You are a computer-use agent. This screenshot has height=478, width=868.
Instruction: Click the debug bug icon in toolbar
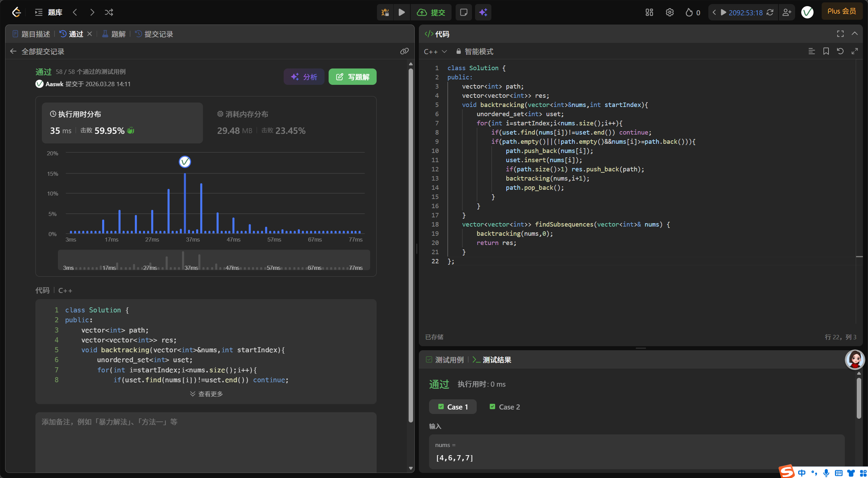tap(385, 13)
